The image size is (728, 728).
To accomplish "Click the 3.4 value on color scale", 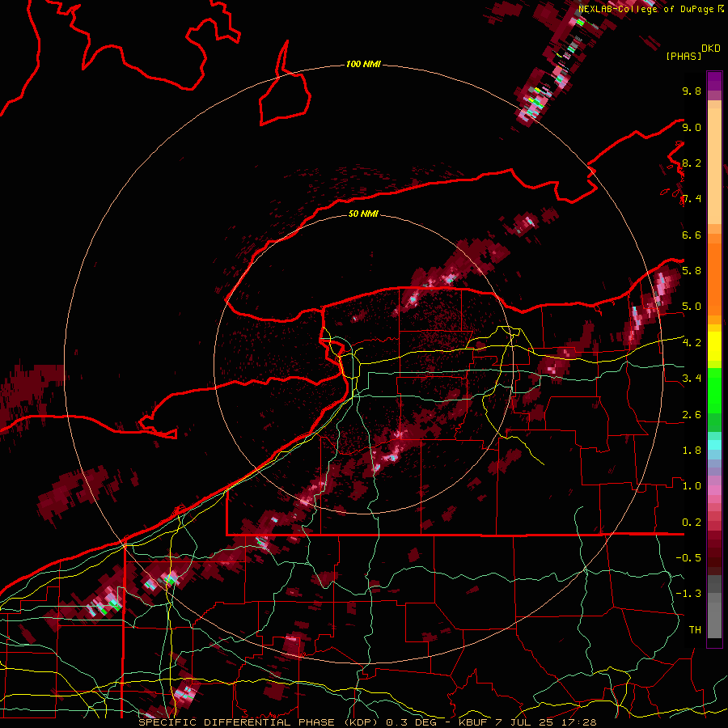I will [692, 379].
